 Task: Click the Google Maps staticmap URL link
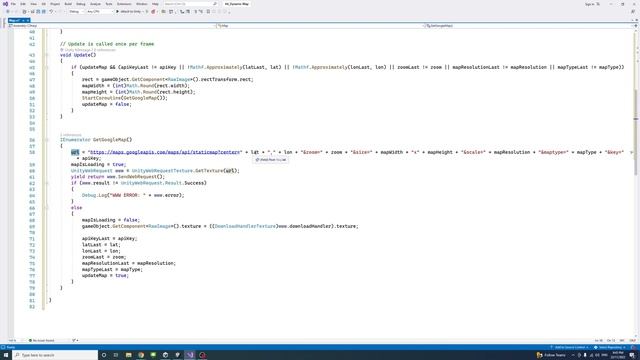pos(164,152)
